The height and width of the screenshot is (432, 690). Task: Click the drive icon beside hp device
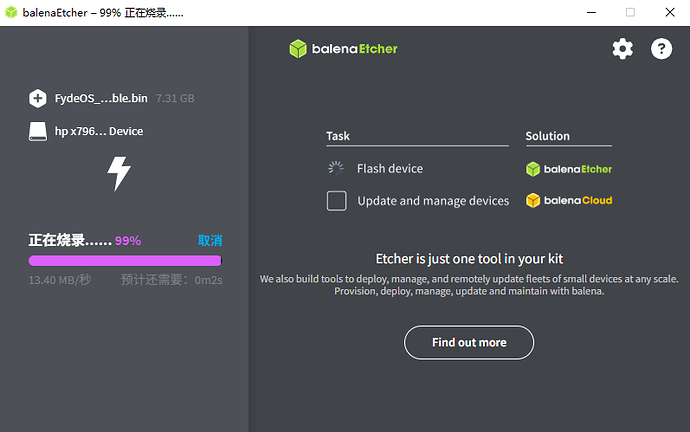tap(38, 131)
